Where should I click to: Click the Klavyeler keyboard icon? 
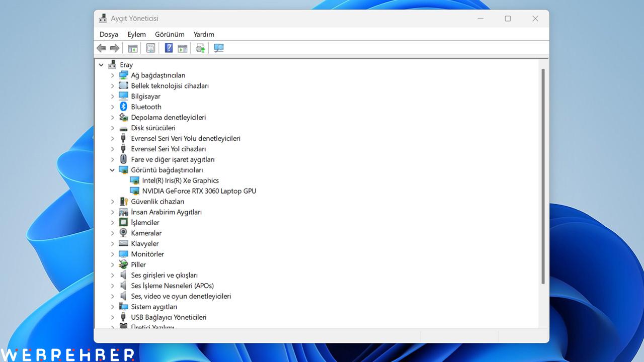tap(123, 243)
